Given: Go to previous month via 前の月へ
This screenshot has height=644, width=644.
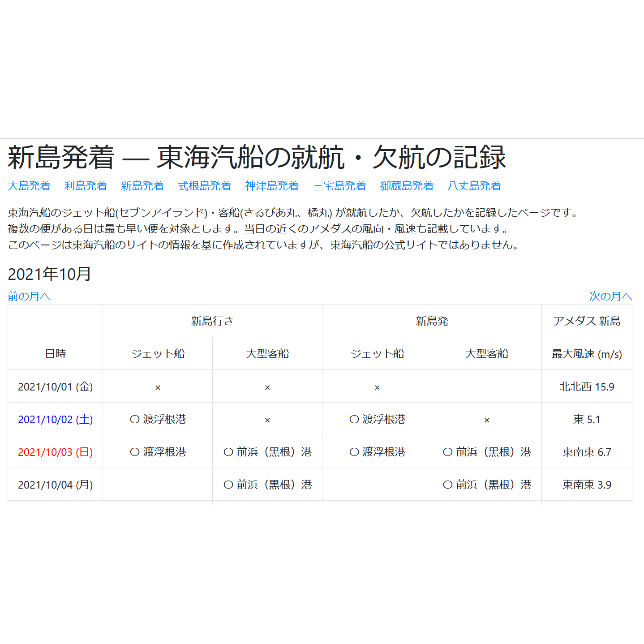Looking at the screenshot, I should point(29,296).
